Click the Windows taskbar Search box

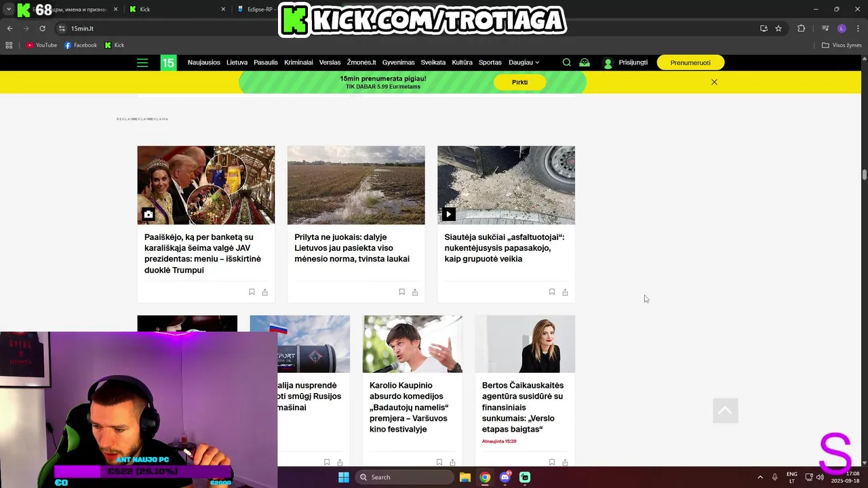404,477
